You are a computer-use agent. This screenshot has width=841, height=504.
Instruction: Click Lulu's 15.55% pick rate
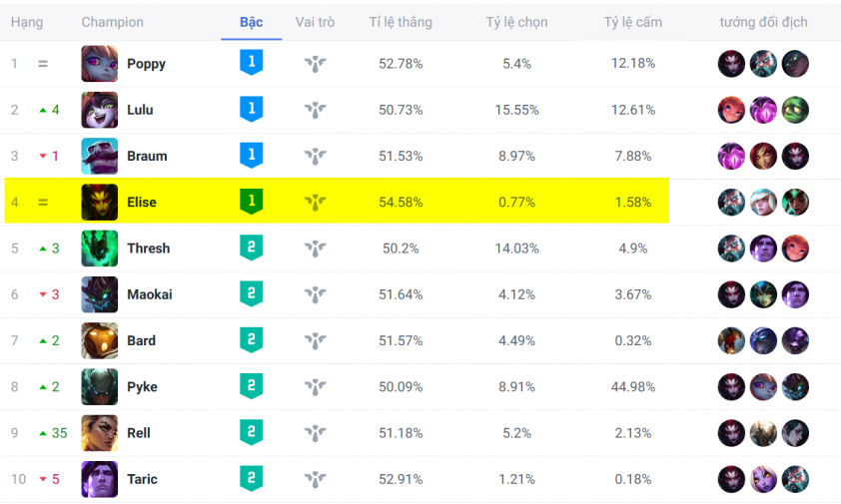pyautogui.click(x=516, y=110)
